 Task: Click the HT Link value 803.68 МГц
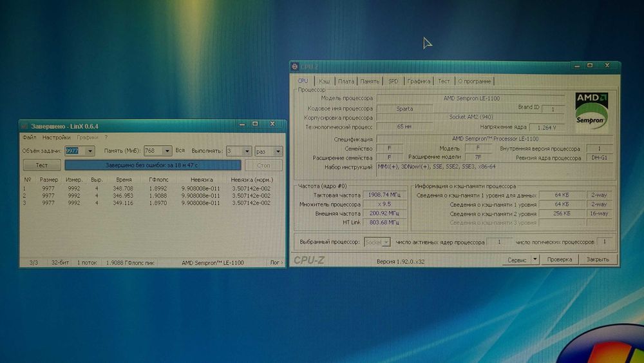pos(384,222)
